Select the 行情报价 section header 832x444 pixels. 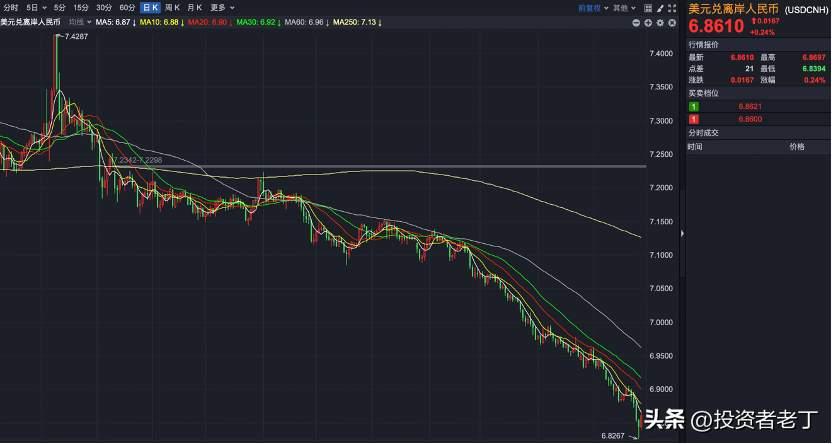704,45
